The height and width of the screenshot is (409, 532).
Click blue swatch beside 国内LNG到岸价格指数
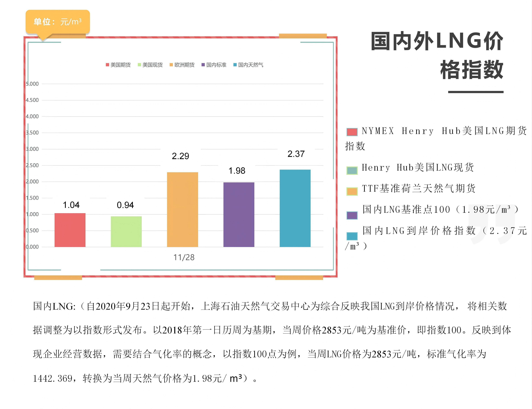pos(352,236)
